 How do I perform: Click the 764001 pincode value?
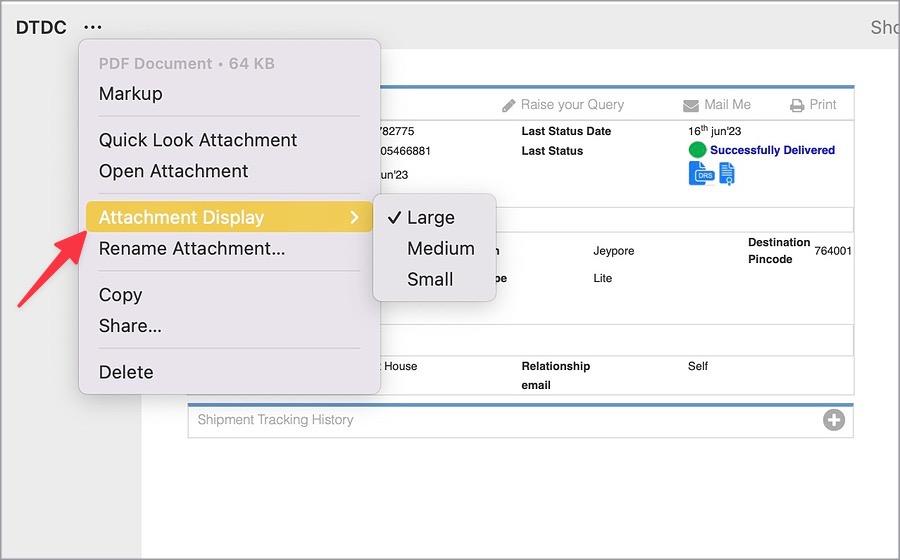[833, 251]
